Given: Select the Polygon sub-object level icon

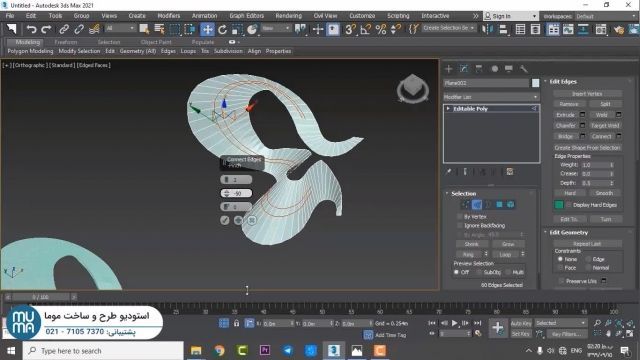Looking at the screenshot, I should tap(499, 204).
